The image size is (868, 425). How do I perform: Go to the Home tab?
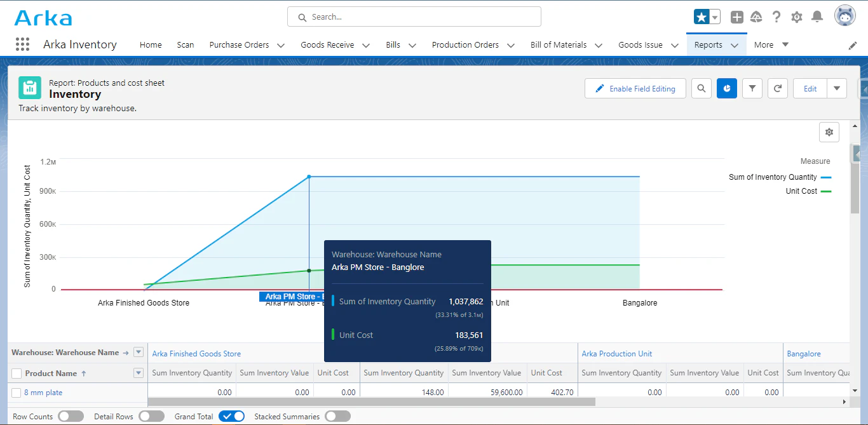pos(151,45)
